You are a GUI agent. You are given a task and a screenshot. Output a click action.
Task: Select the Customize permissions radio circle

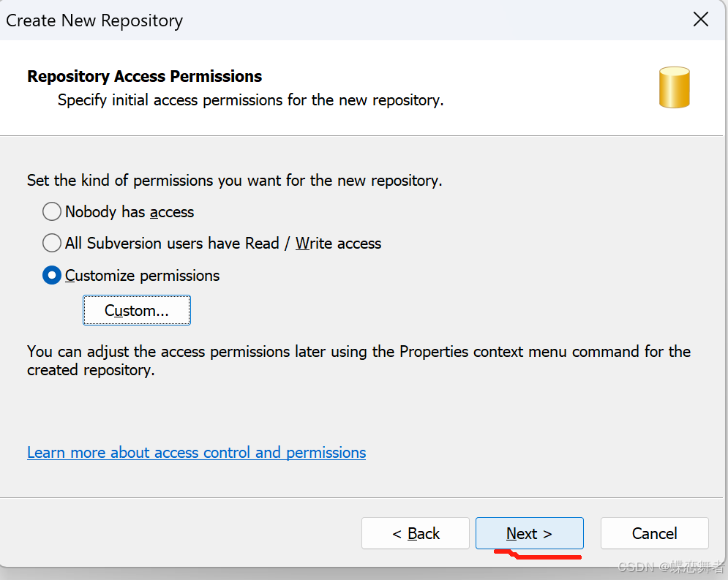click(x=51, y=275)
